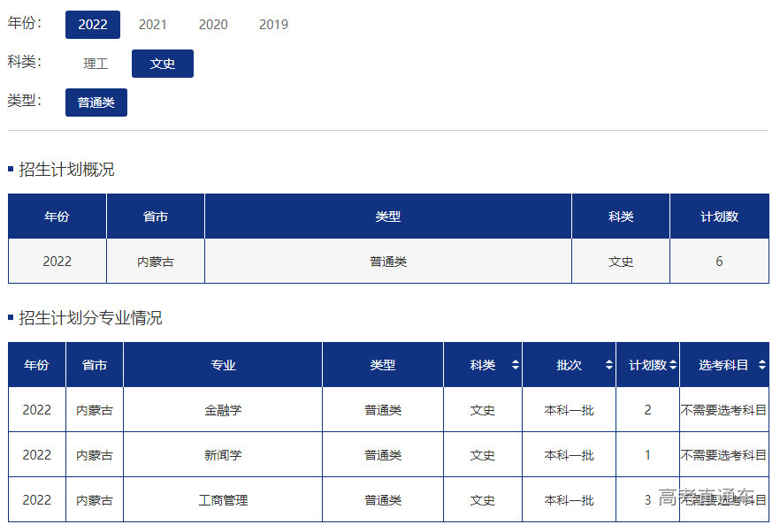Screen dimensions: 780x532
Task: Click sort arrows next to 选考科目
Action: pos(761,365)
